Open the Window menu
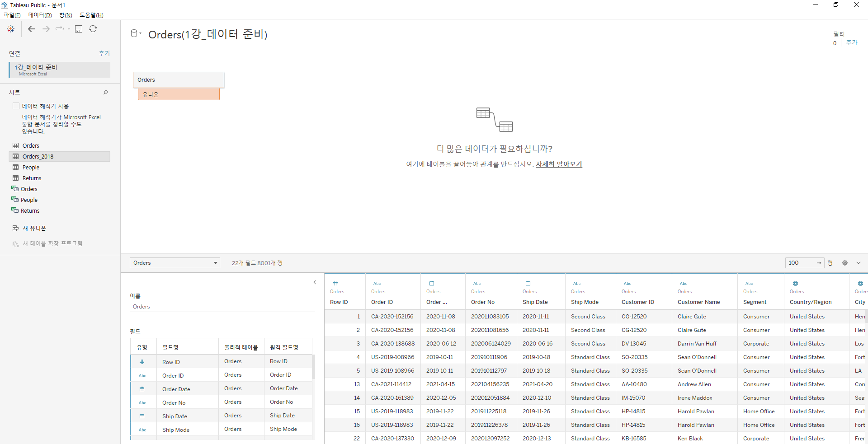Screen dimensions: 868x444 (x=66, y=15)
